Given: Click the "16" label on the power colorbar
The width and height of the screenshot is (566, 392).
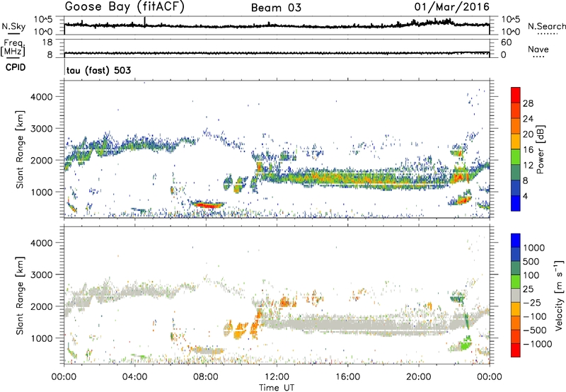Looking at the screenshot, I should coord(528,150).
